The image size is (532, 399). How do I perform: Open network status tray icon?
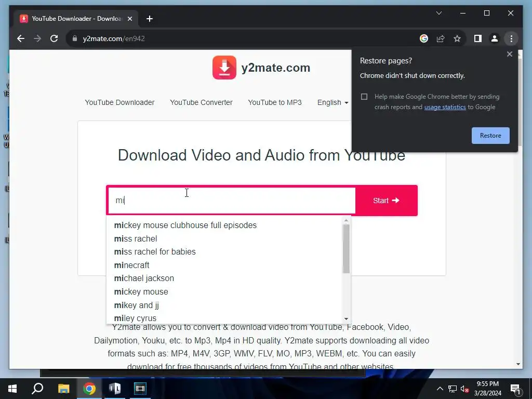pyautogui.click(x=453, y=389)
